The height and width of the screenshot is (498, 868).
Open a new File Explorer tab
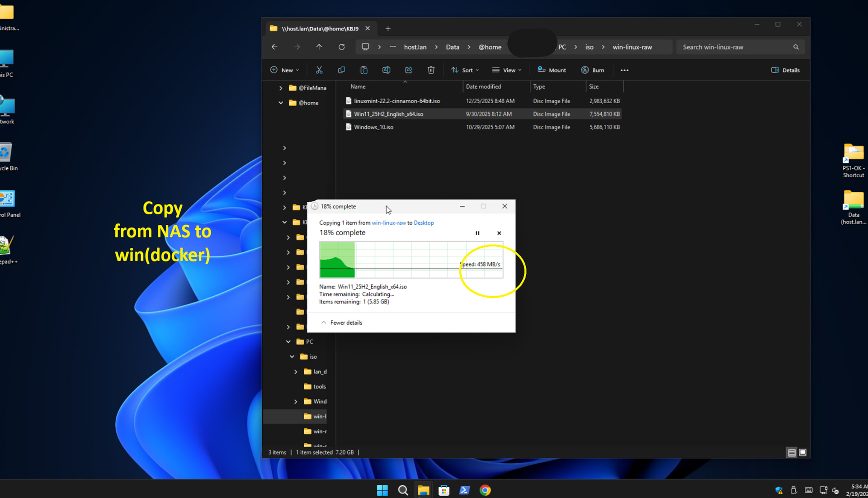[388, 28]
